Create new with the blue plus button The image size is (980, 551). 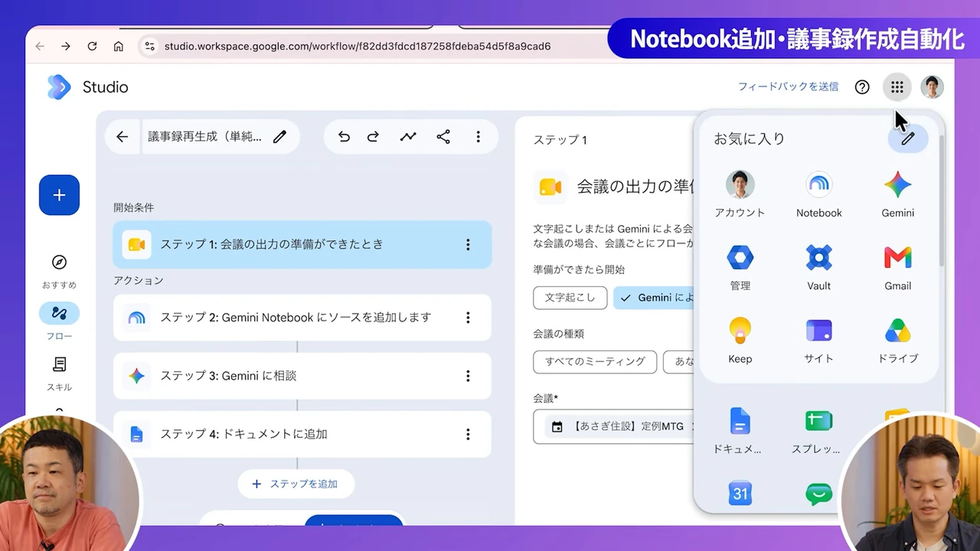click(59, 195)
